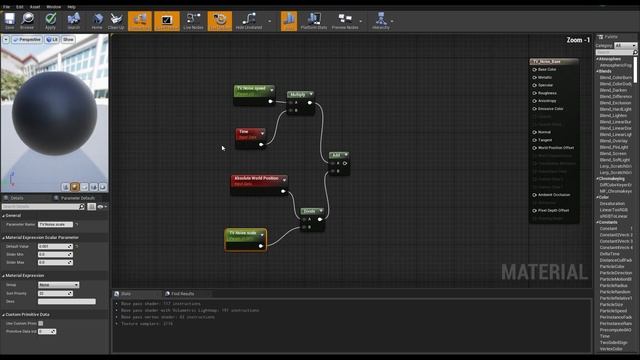Click the Base Color input pin
This screenshot has width=640, height=360.
(x=534, y=69)
